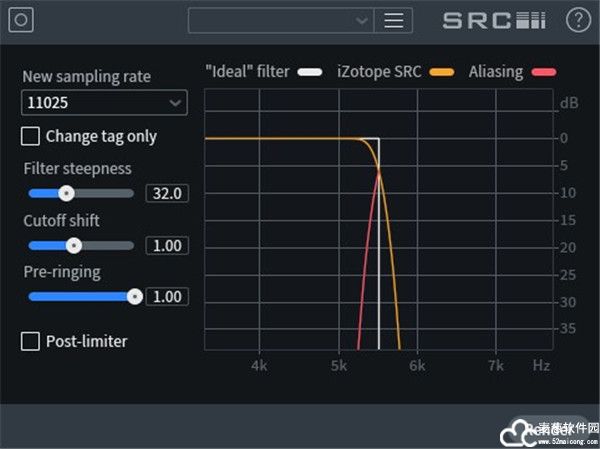
Task: Click the Cutoff shift value field
Action: pos(167,245)
